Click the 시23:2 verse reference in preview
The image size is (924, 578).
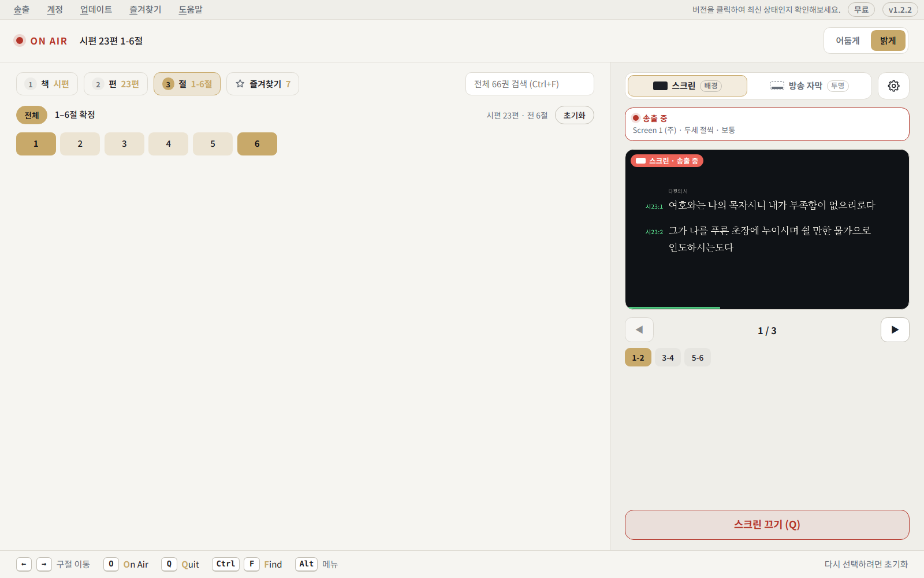654,232
